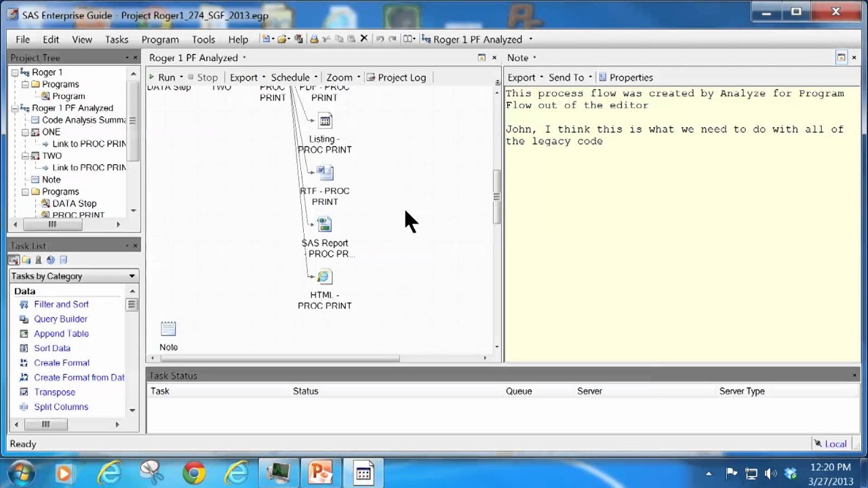Screen dimensions: 868x488
Task: Select the Note item in Project Tree
Action: coord(51,180)
